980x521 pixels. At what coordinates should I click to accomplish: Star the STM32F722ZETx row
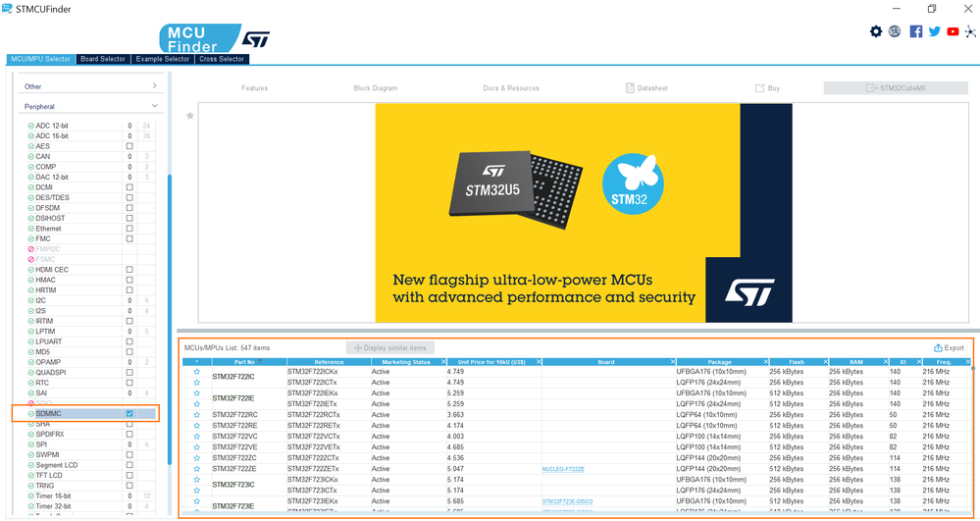tap(197, 468)
